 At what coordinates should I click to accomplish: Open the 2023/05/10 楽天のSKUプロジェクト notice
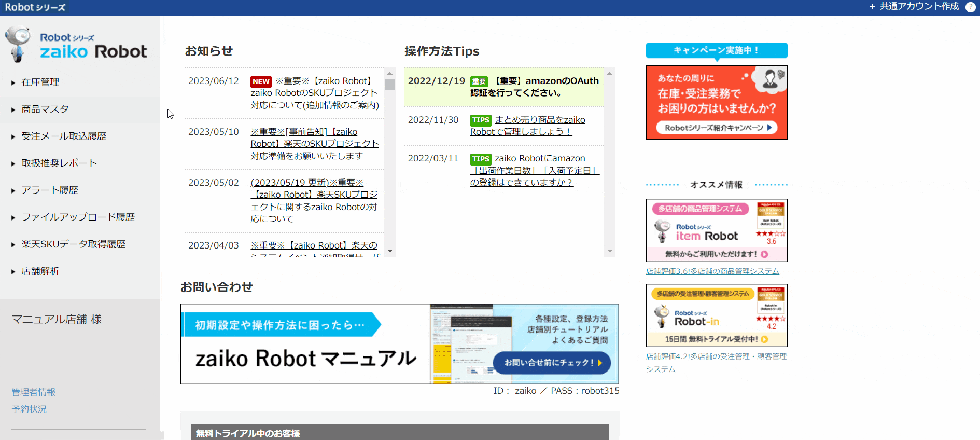(x=315, y=144)
